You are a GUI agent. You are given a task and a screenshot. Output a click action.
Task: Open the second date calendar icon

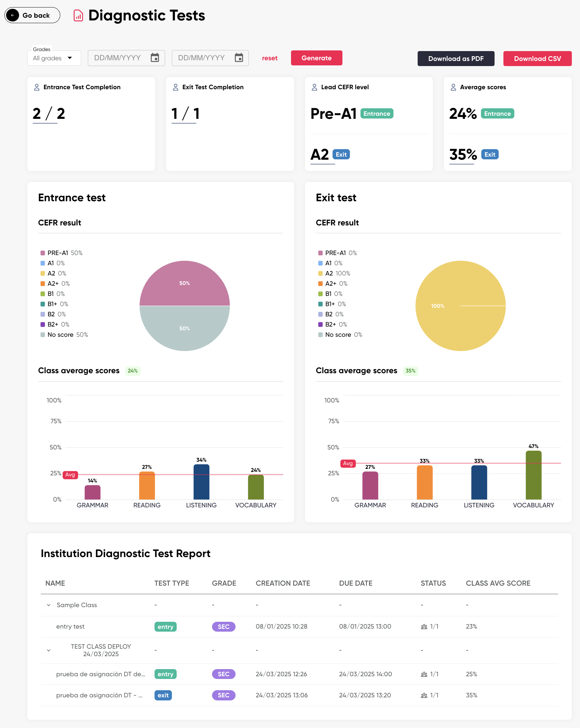point(239,58)
